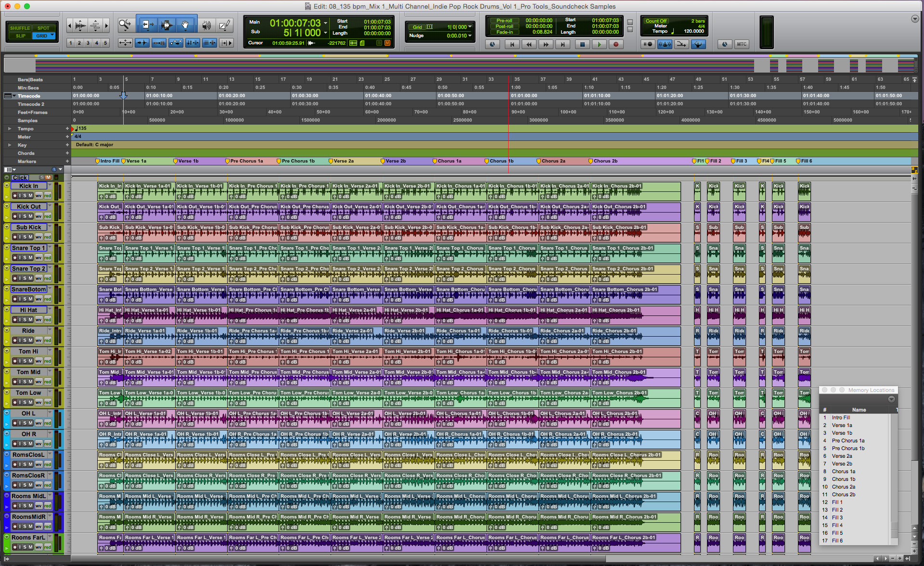Record-enable the Sub Kick track
This screenshot has height=566, width=924.
tap(14, 237)
